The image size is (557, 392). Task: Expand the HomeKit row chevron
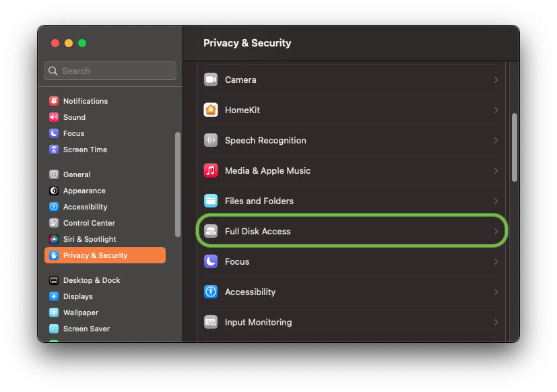point(496,110)
